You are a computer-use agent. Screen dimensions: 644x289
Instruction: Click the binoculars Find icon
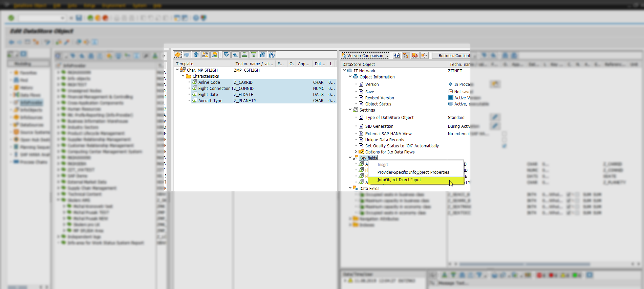[263, 55]
